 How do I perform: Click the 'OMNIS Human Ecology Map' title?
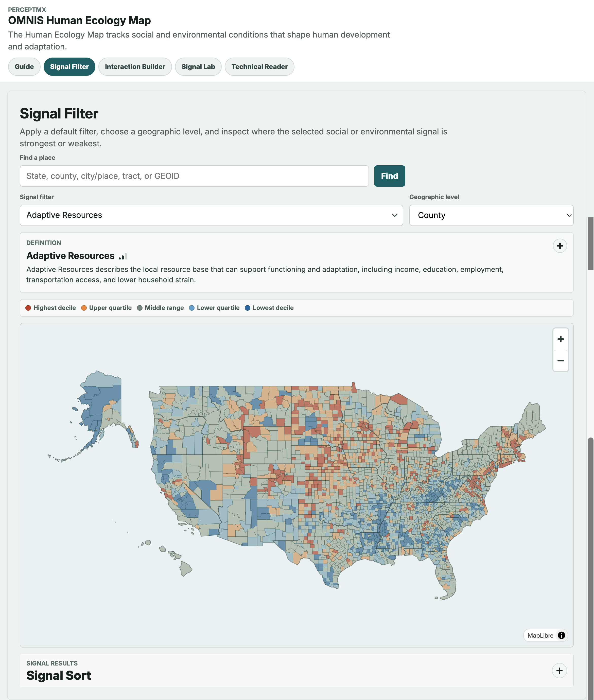pos(79,21)
